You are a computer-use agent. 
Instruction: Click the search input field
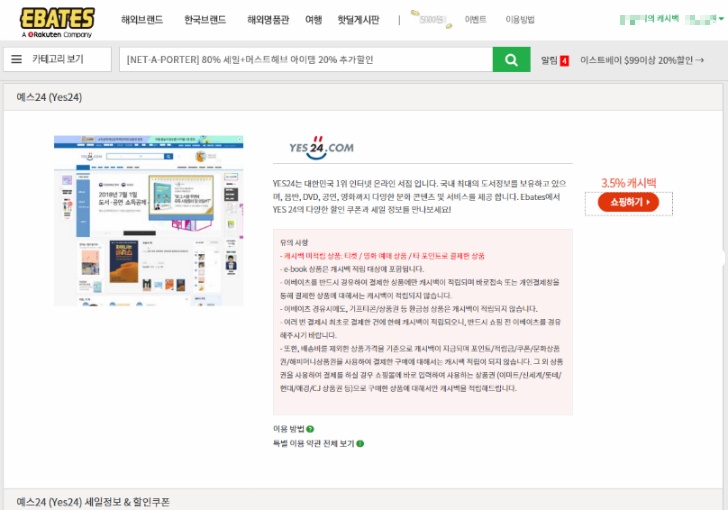pos(306,59)
